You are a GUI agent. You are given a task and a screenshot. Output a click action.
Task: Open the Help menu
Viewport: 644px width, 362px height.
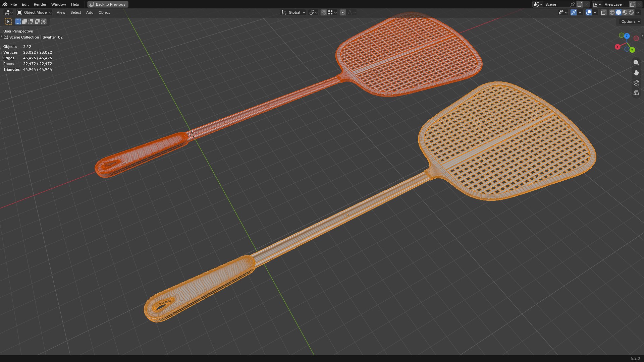(x=75, y=4)
